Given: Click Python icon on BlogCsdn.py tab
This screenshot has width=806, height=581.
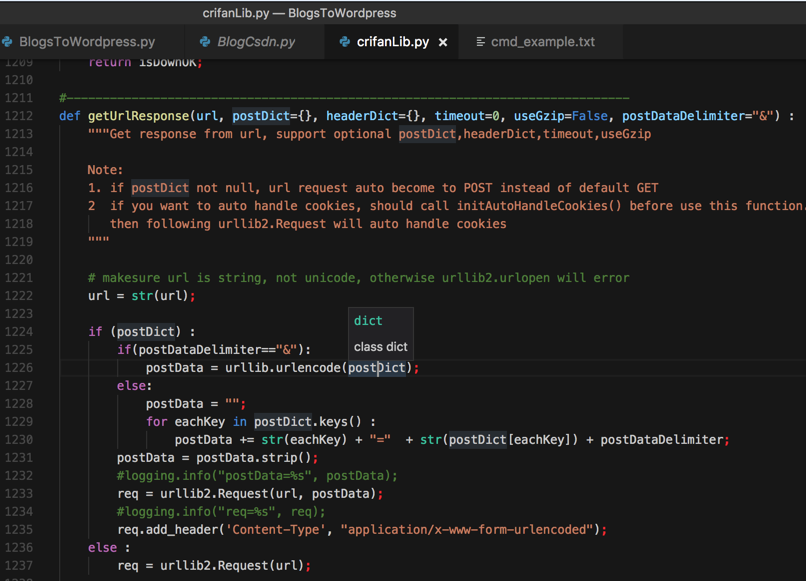Looking at the screenshot, I should tap(205, 42).
